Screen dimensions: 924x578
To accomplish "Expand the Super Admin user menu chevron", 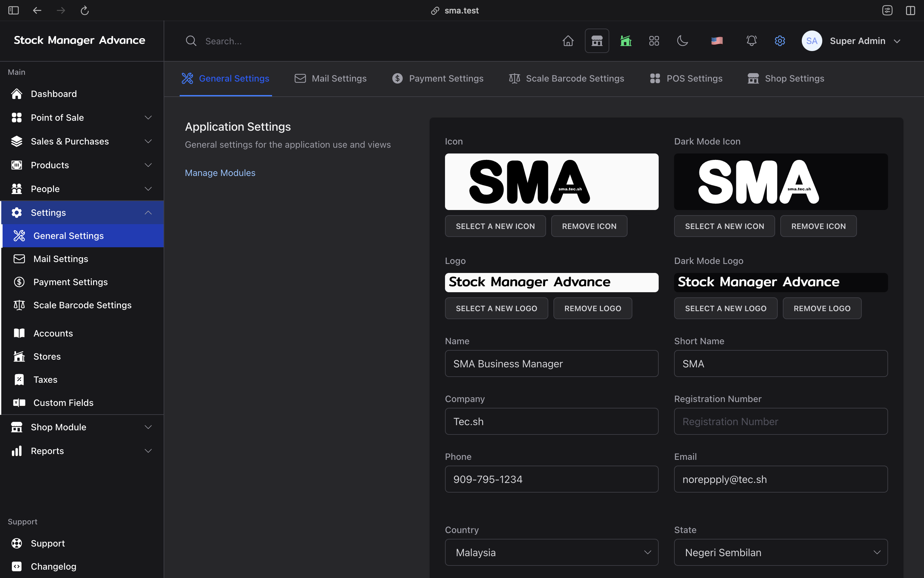I will (897, 41).
